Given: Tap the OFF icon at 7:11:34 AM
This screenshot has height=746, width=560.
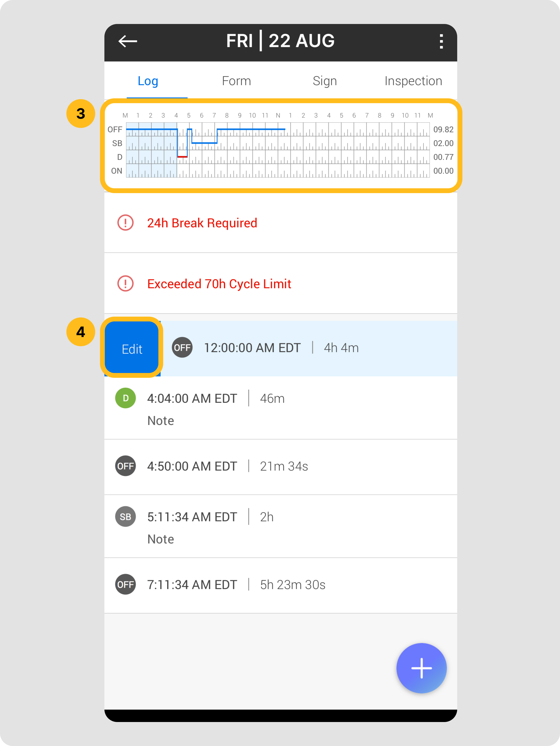Looking at the screenshot, I should [x=125, y=584].
